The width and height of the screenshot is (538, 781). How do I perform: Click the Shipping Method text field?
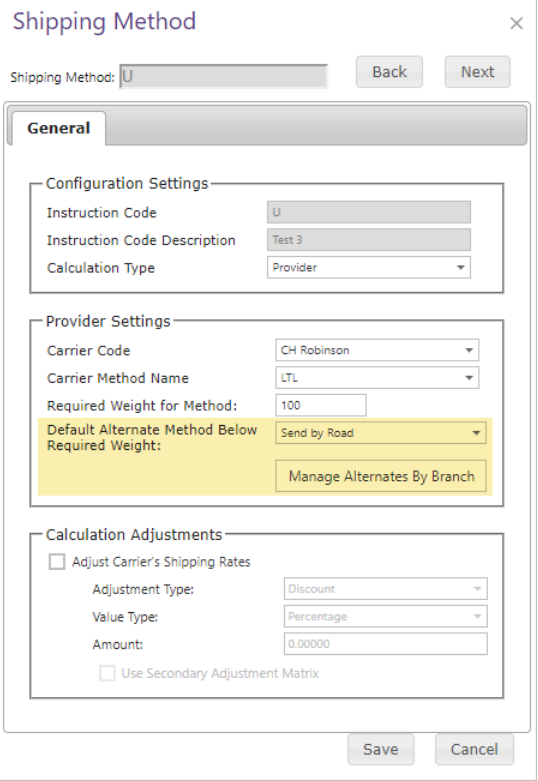point(224,76)
